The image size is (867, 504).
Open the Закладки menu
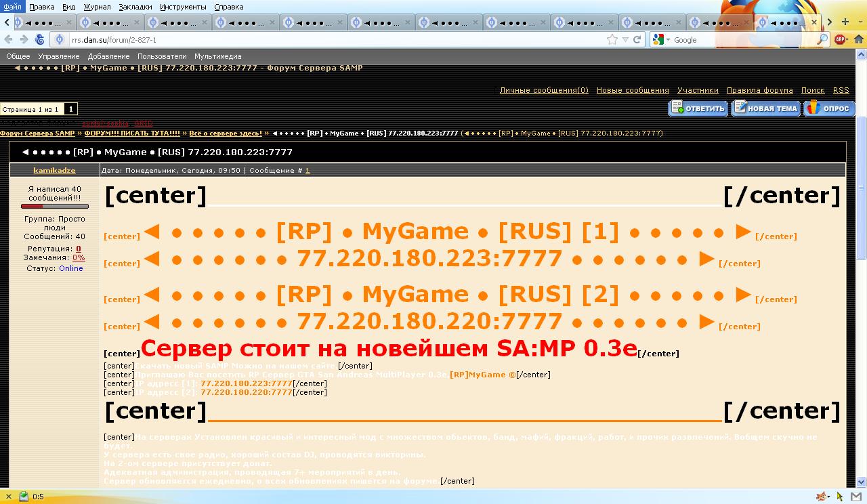click(x=137, y=7)
